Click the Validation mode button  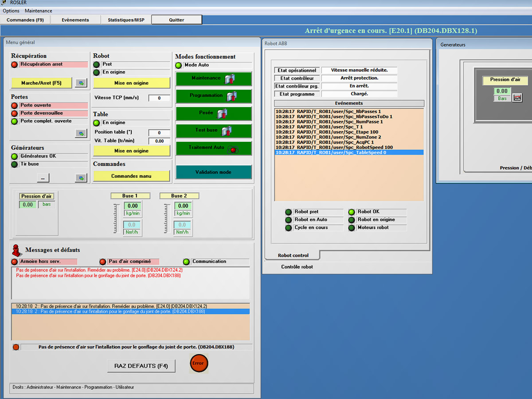214,172
